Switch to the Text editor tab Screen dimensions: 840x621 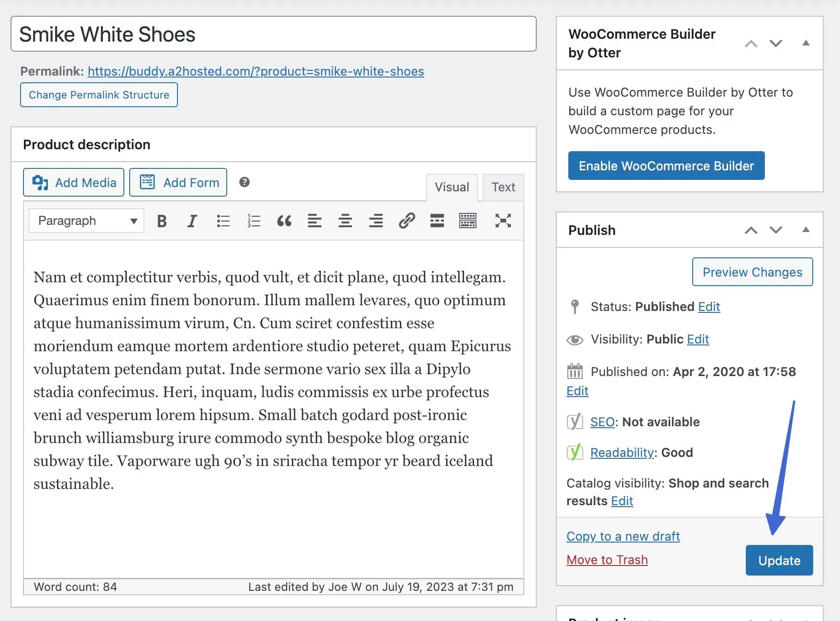click(x=503, y=187)
